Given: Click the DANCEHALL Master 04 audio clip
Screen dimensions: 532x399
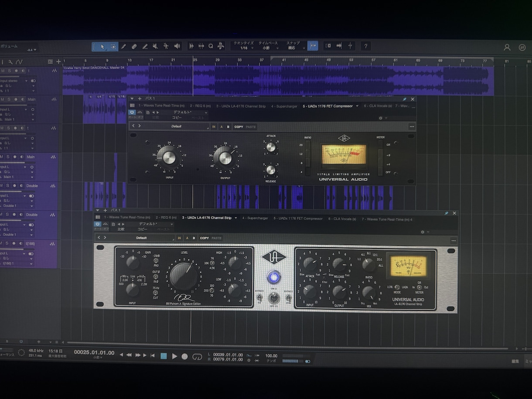Looking at the screenshot, I should [278, 81].
